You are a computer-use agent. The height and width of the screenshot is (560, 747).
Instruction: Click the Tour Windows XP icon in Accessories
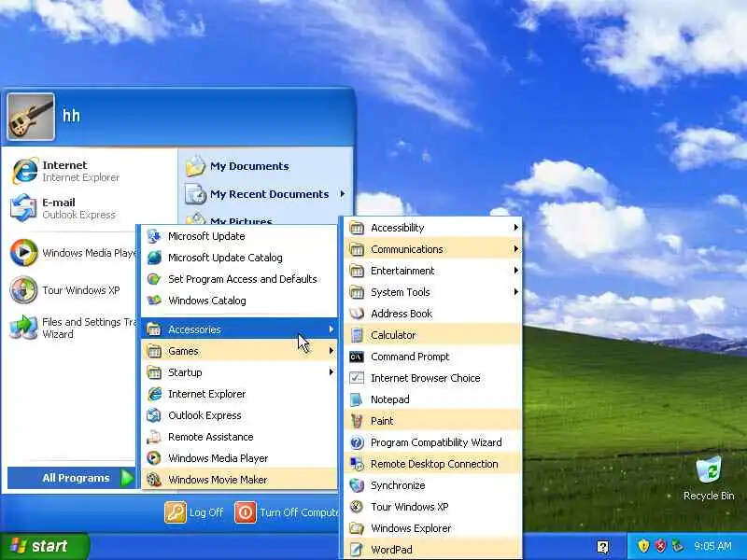click(357, 507)
